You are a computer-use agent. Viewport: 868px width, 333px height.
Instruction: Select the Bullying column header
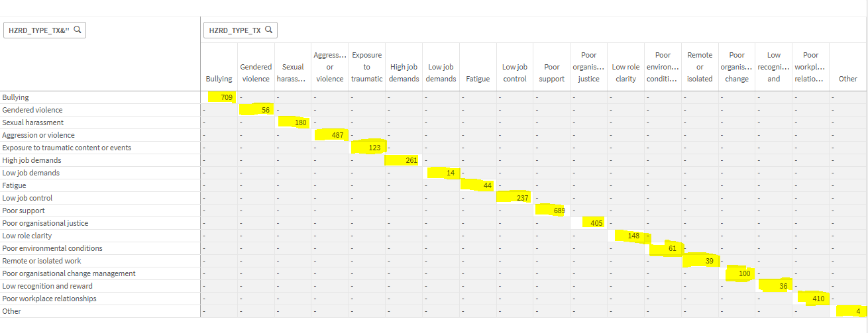(219, 79)
